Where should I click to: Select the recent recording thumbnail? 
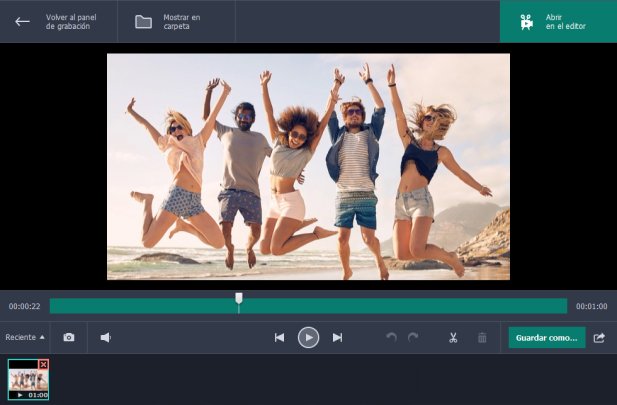tap(28, 380)
